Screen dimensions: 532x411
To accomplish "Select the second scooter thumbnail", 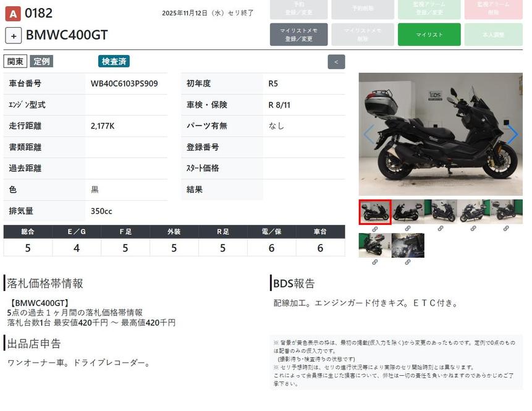I will tap(408, 212).
